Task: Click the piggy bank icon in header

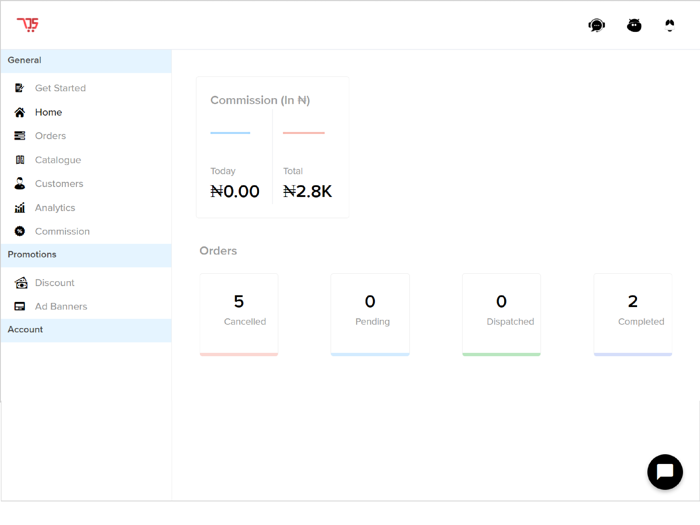Action: [634, 25]
